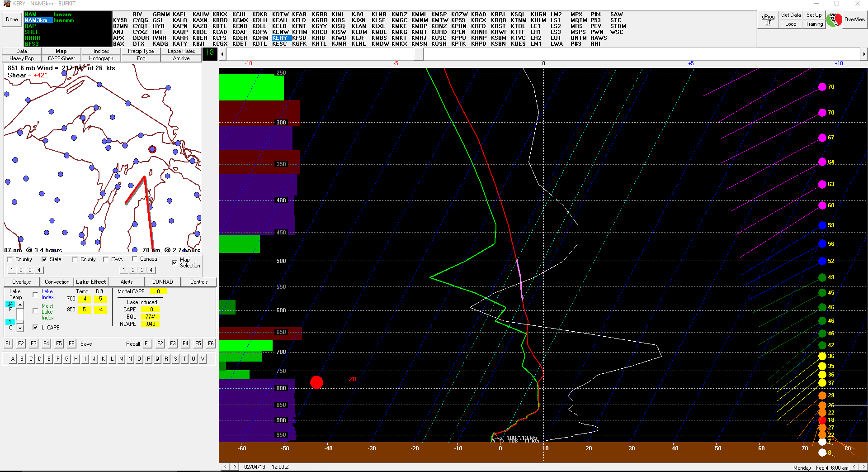The height and width of the screenshot is (472, 868).
Task: Open the CAPE-Shear tab
Action: [x=61, y=58]
